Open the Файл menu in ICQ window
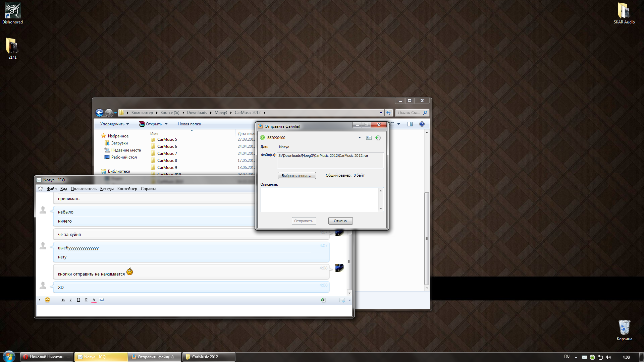Screen dimensions: 644x362 (52, 189)
